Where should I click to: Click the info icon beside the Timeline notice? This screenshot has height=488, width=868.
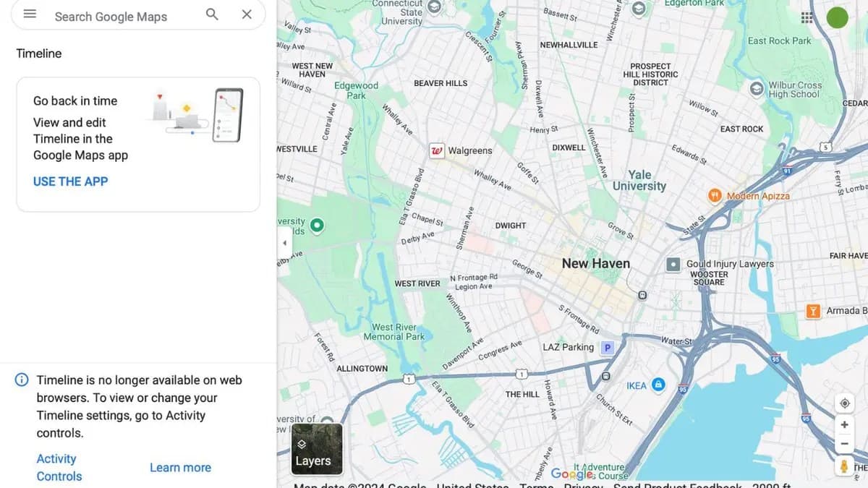[x=21, y=379]
